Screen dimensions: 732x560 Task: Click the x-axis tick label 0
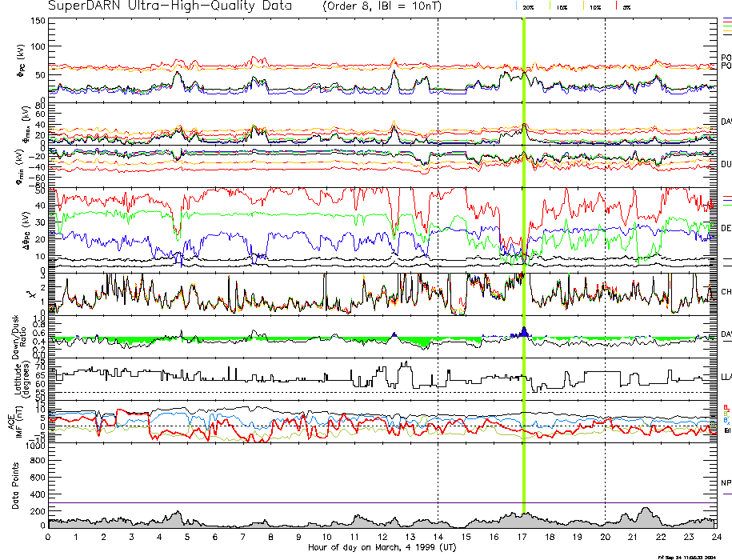(x=49, y=538)
